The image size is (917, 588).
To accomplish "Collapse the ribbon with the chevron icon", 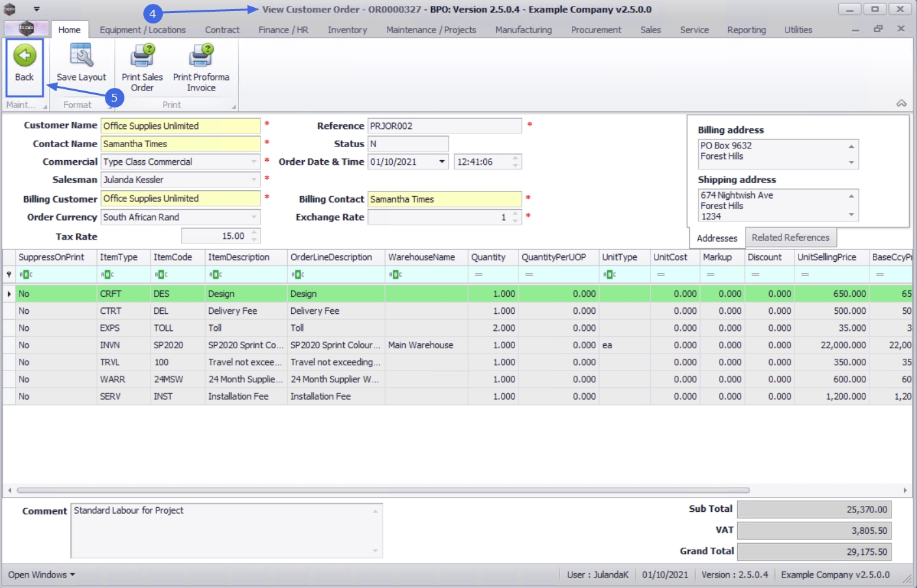I will (x=901, y=104).
